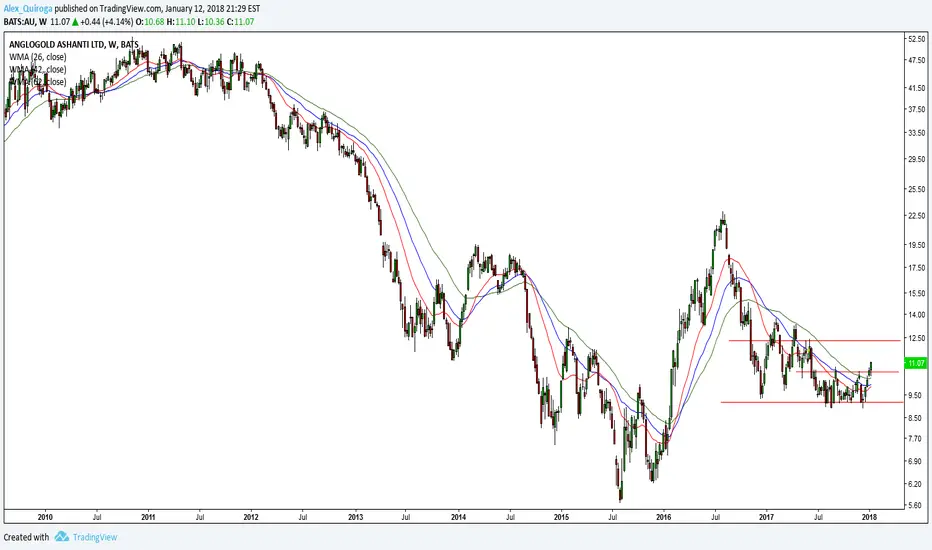Click the 37.50 price axis label
This screenshot has width=932, height=550.
(x=916, y=109)
